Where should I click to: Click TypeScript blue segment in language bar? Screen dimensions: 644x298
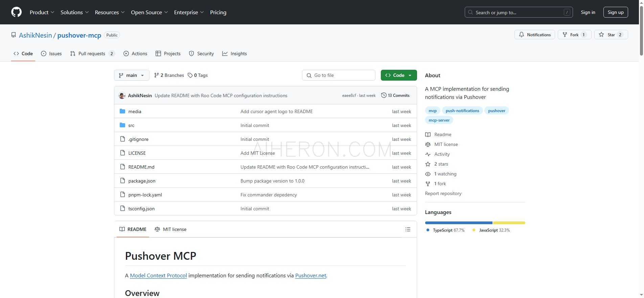coord(459,223)
